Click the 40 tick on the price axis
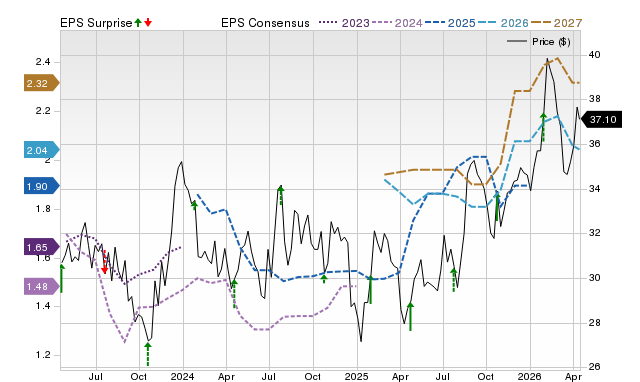The image size is (640, 382). pyautogui.click(x=594, y=55)
